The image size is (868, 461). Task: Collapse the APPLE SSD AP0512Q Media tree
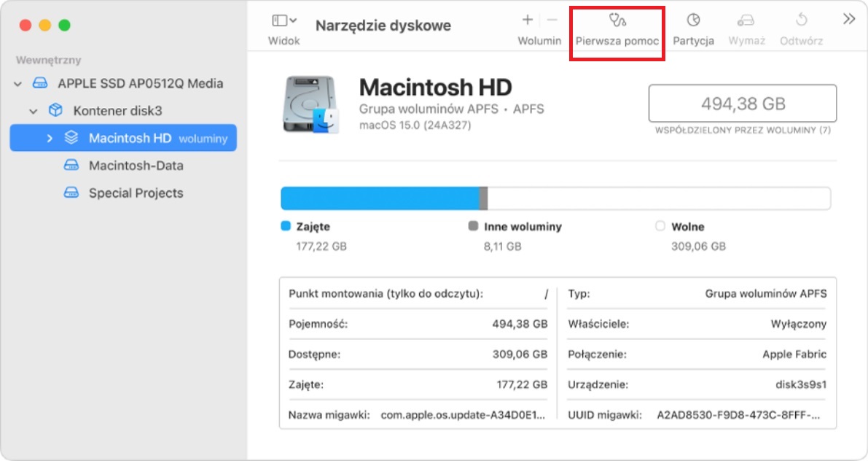coord(18,84)
